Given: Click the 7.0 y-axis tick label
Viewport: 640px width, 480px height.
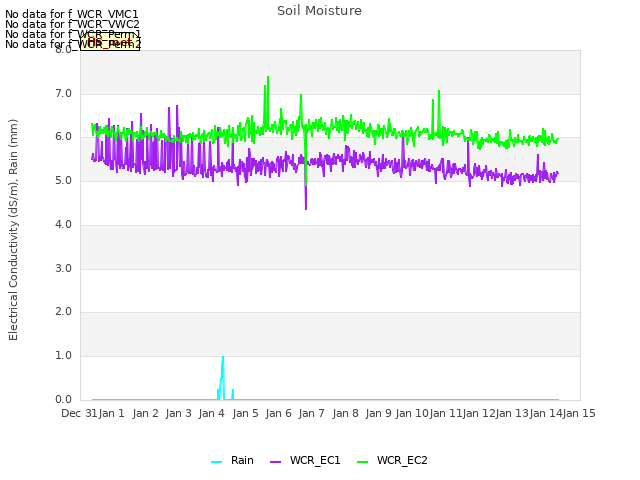Looking at the screenshot, I should click(63, 93).
